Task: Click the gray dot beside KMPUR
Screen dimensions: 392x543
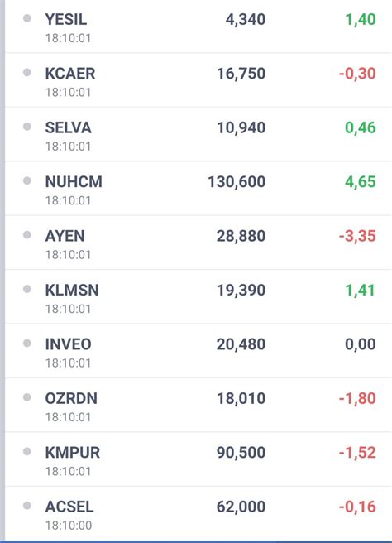Action: [27, 451]
